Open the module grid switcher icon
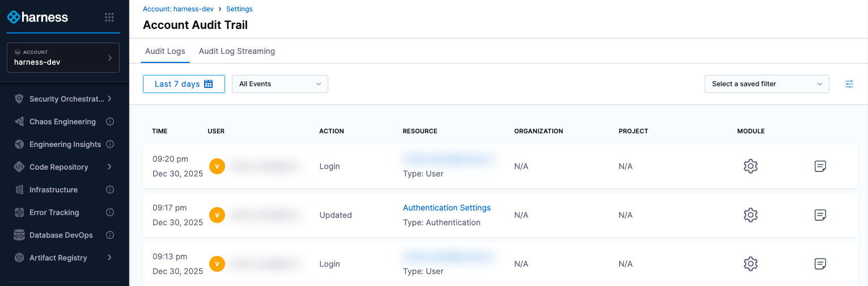Viewport: 868px width, 286px height. tap(109, 18)
